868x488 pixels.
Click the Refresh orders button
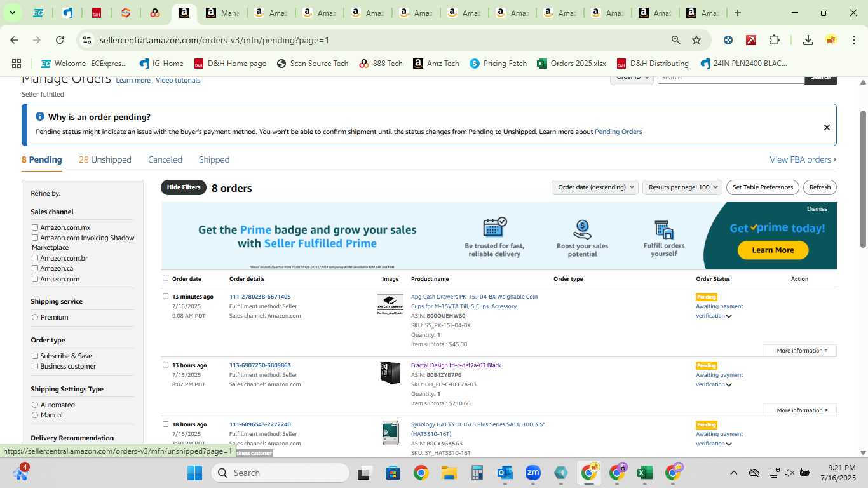820,187
